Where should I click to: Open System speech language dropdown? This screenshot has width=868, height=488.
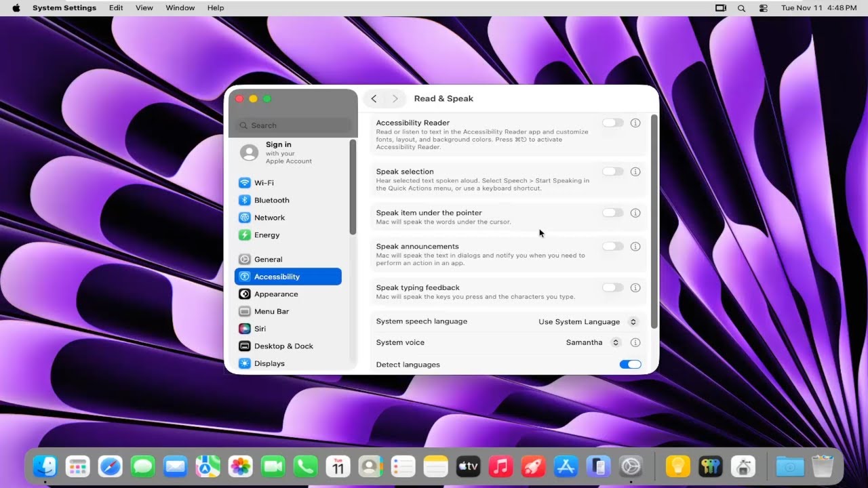click(x=588, y=322)
